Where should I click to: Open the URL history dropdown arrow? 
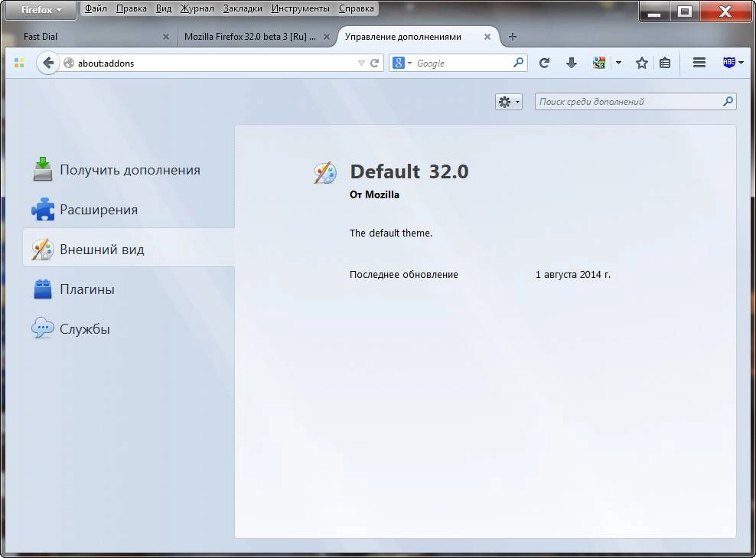click(361, 64)
